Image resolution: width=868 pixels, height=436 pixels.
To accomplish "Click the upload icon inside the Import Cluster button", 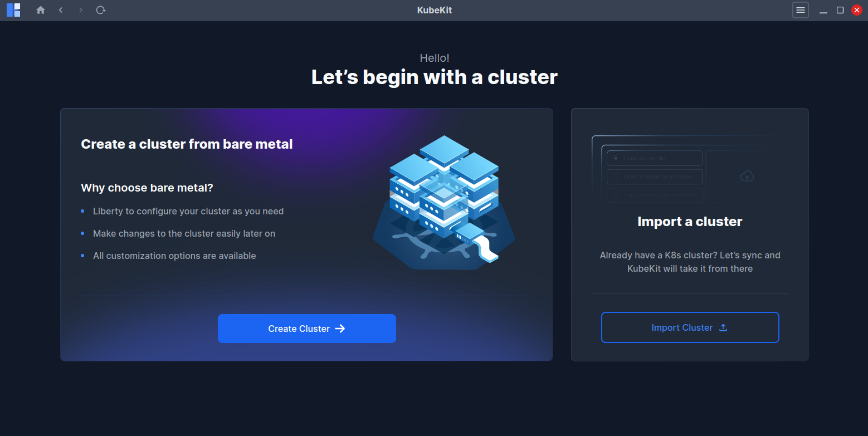I will [723, 327].
